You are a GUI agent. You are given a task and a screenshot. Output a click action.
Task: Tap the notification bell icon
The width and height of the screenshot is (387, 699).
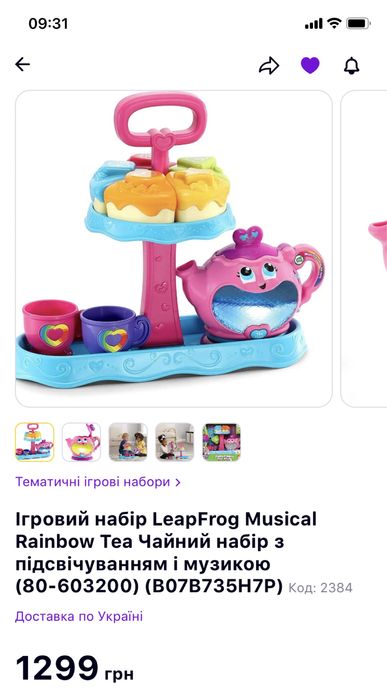point(351,66)
